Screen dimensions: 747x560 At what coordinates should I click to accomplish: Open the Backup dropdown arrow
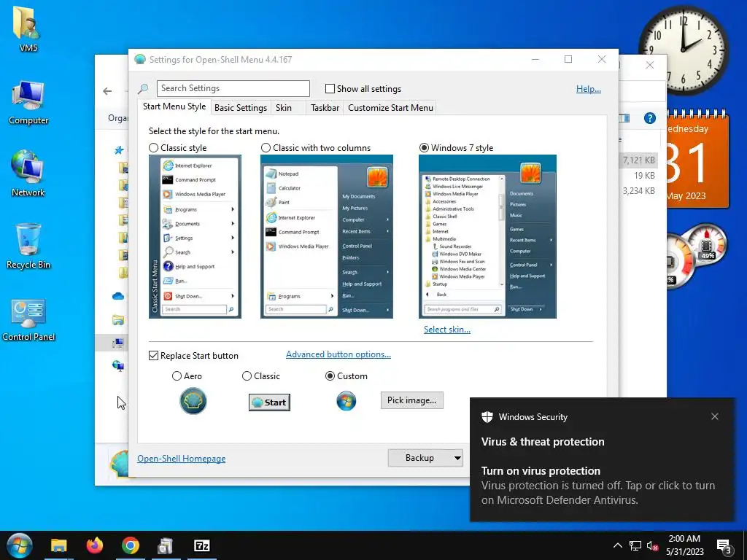(x=457, y=458)
